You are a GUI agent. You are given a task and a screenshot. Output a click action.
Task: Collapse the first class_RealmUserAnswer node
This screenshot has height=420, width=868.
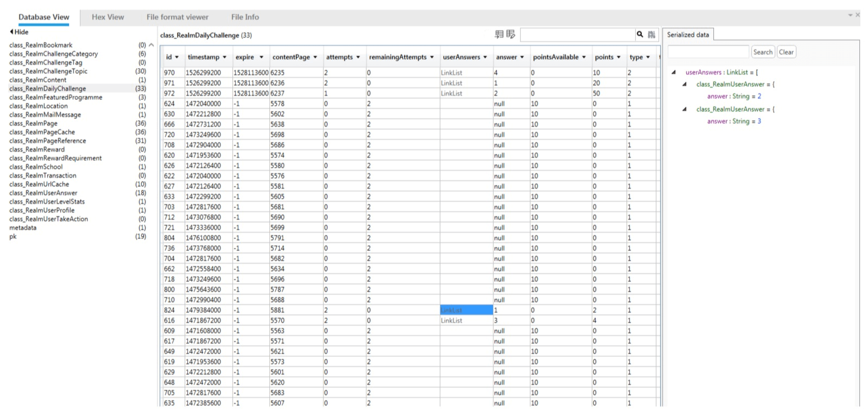684,84
